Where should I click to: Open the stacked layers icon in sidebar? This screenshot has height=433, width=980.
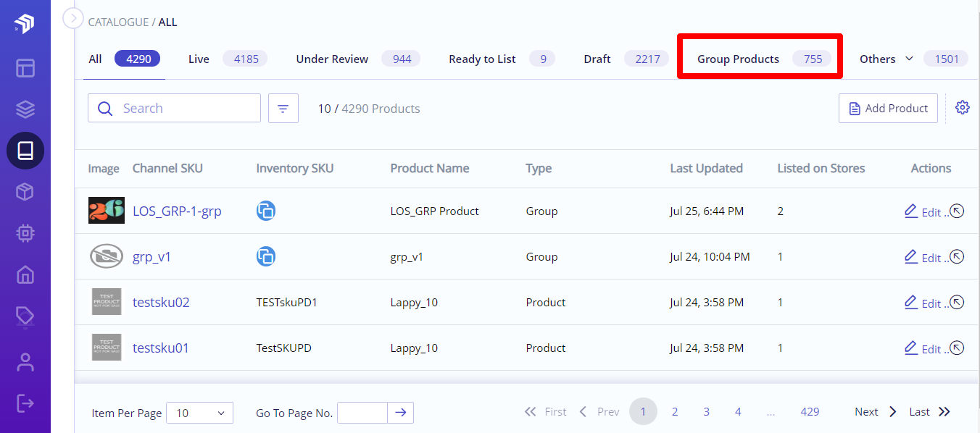point(25,109)
